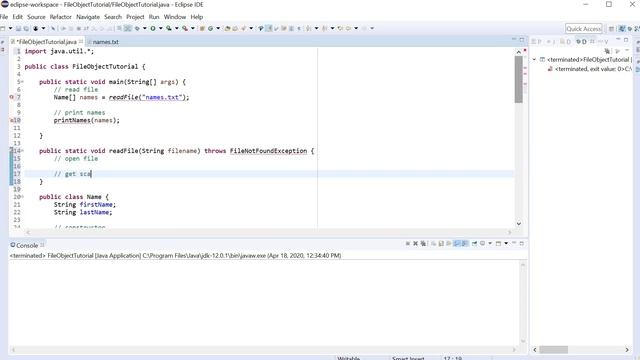Image resolution: width=640 pixels, height=360 pixels.
Task: Click the Coverage launch icon
Action: [169, 29]
